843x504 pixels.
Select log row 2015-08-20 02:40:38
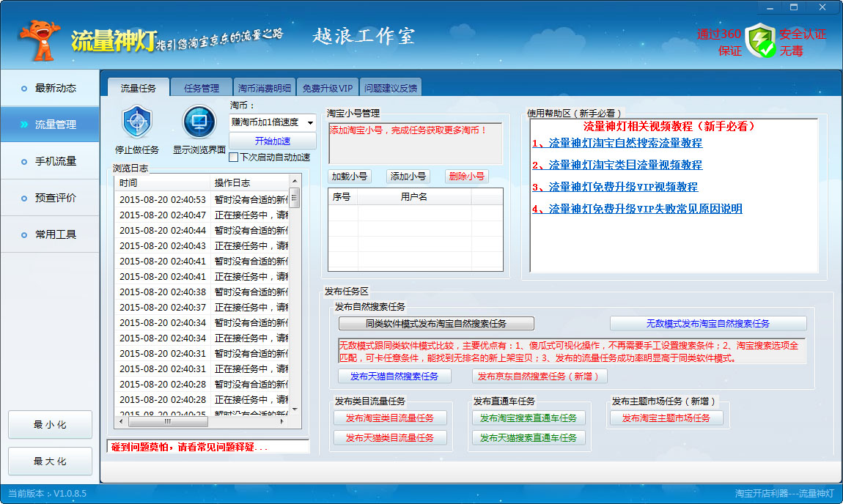click(202, 292)
